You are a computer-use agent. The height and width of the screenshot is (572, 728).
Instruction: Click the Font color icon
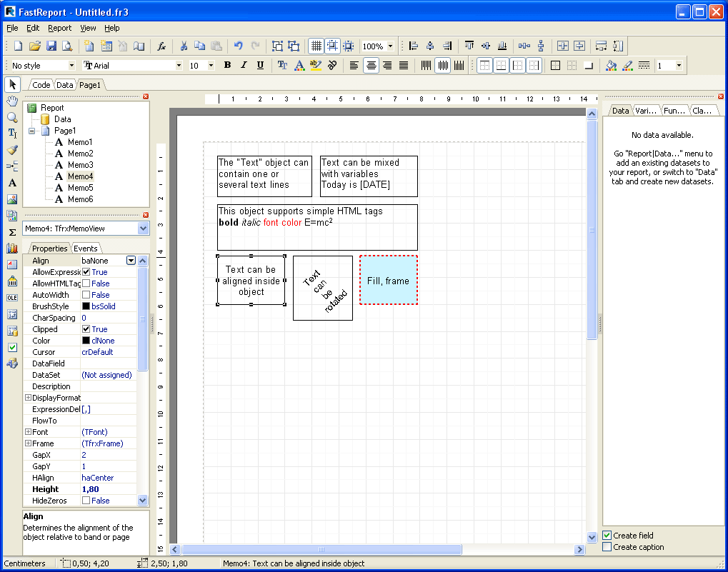pyautogui.click(x=299, y=66)
